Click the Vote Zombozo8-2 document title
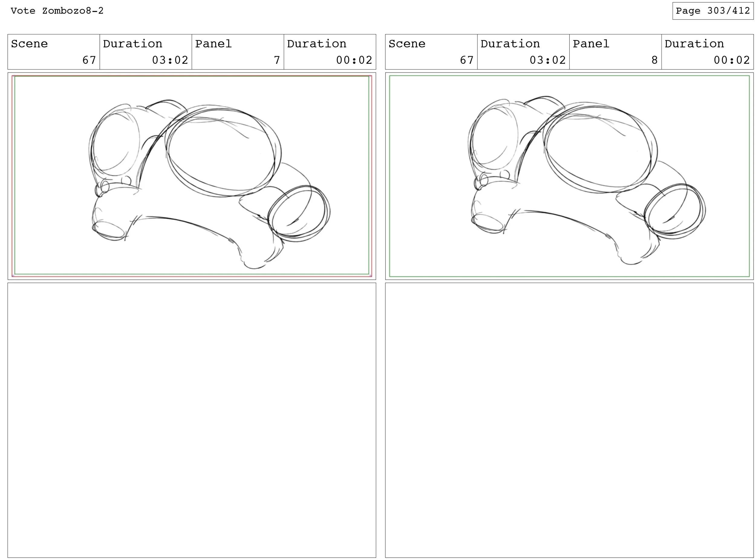 pos(57,11)
